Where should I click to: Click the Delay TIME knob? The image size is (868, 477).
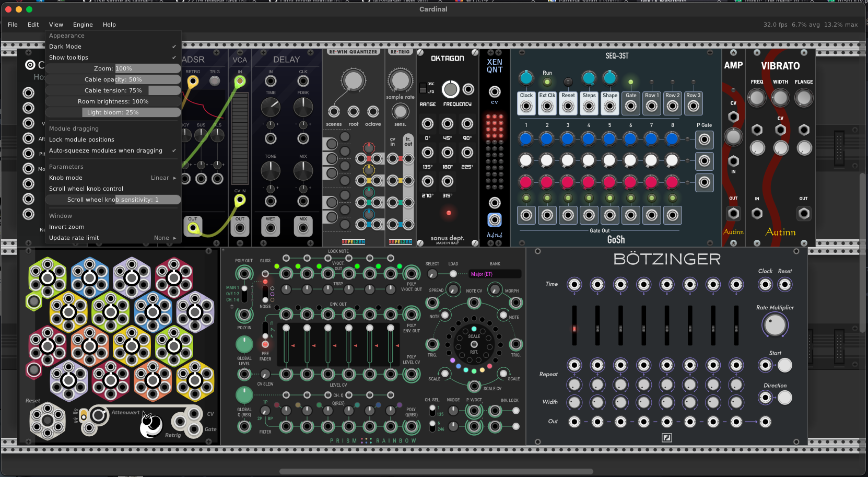pyautogui.click(x=271, y=107)
